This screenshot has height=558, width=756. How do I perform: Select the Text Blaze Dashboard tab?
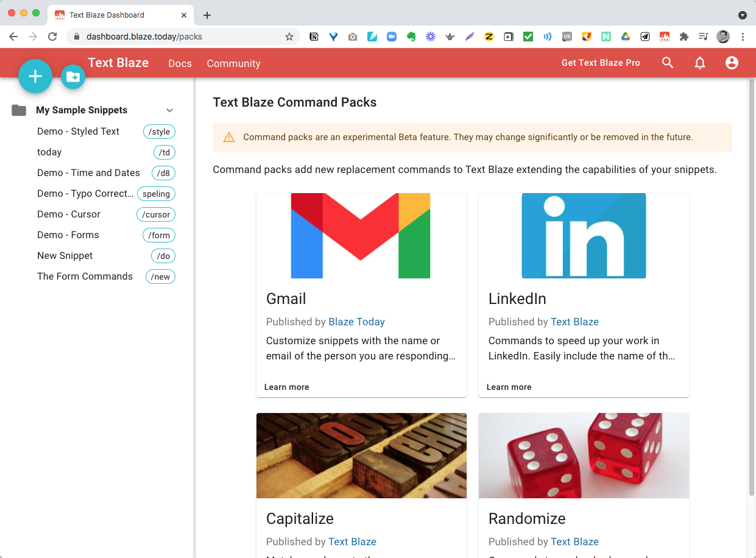[121, 15]
